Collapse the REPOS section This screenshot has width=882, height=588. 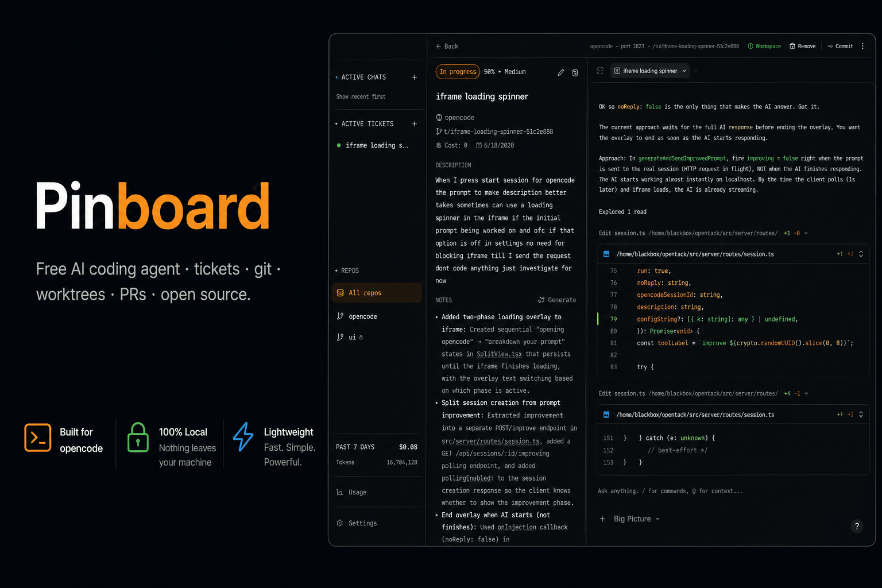[336, 270]
